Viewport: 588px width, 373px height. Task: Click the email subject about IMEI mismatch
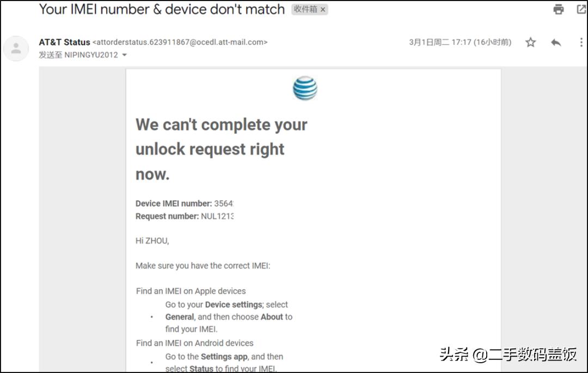[162, 9]
